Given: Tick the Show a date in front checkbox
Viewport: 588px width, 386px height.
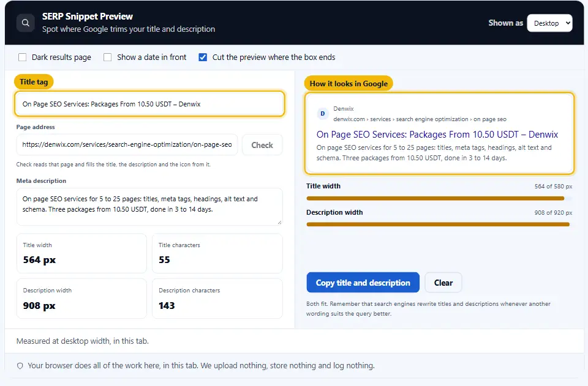Looking at the screenshot, I should click(x=108, y=58).
